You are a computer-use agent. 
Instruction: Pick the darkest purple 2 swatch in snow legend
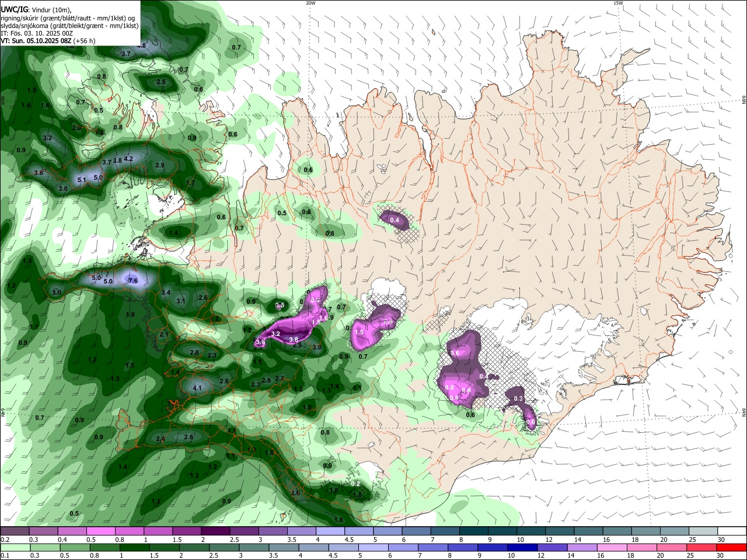215,531
